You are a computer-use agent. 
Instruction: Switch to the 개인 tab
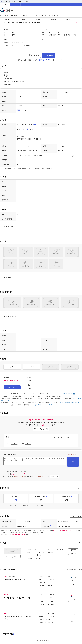tap(5, 5)
